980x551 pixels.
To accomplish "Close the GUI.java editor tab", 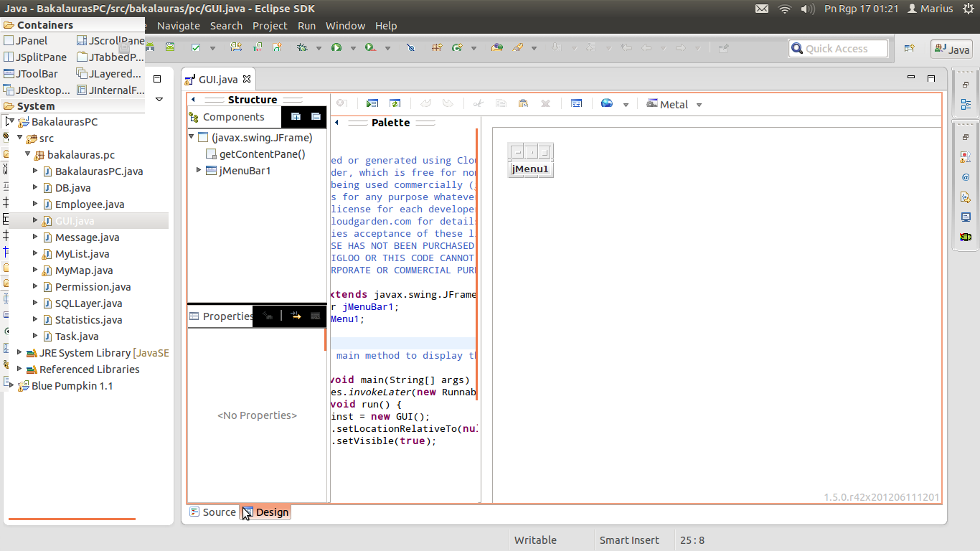I will pos(246,79).
